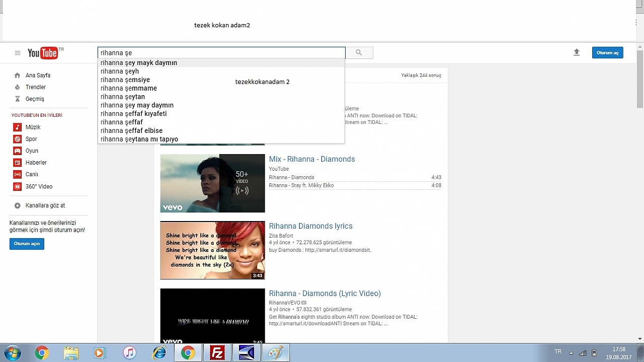The width and height of the screenshot is (644, 362).
Task: Open the Windows Start button
Action: pyautogui.click(x=12, y=353)
